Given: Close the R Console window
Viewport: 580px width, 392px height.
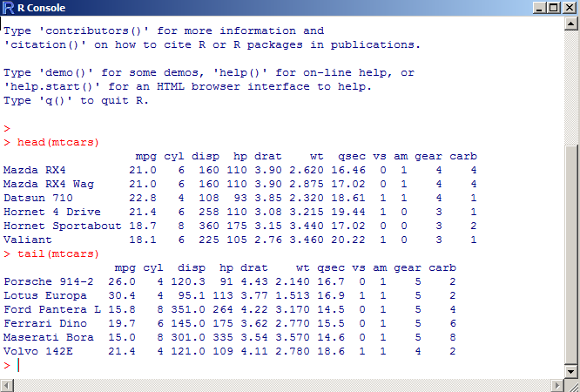Looking at the screenshot, I should (570, 8).
